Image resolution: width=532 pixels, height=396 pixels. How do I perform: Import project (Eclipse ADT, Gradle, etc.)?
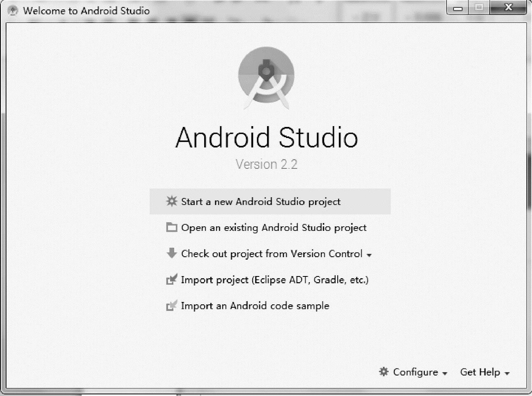(270, 280)
